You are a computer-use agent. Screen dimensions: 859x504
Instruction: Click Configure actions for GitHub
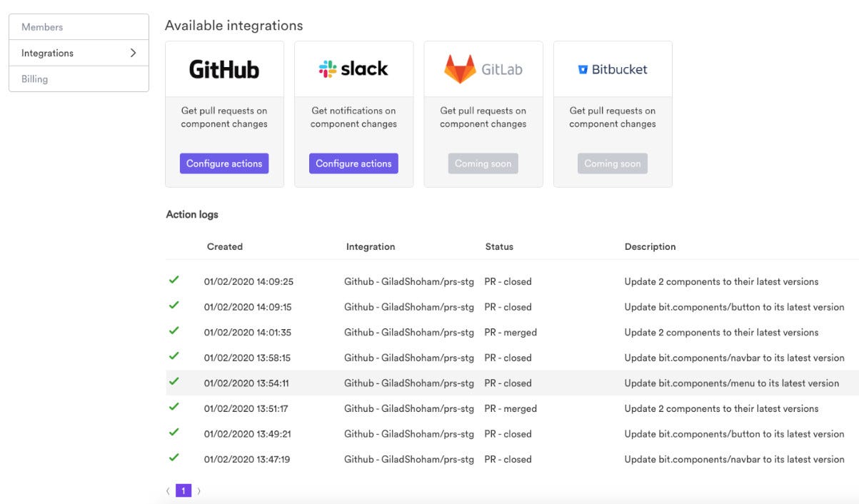pyautogui.click(x=224, y=163)
